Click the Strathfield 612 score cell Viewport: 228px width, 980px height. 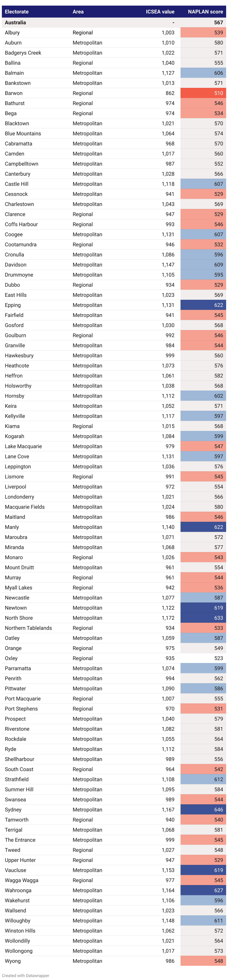(203, 779)
